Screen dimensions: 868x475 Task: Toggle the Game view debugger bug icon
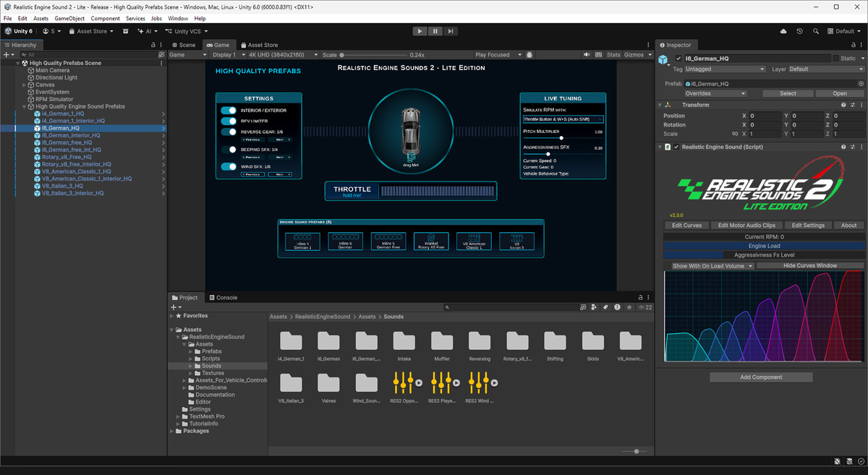[529, 55]
